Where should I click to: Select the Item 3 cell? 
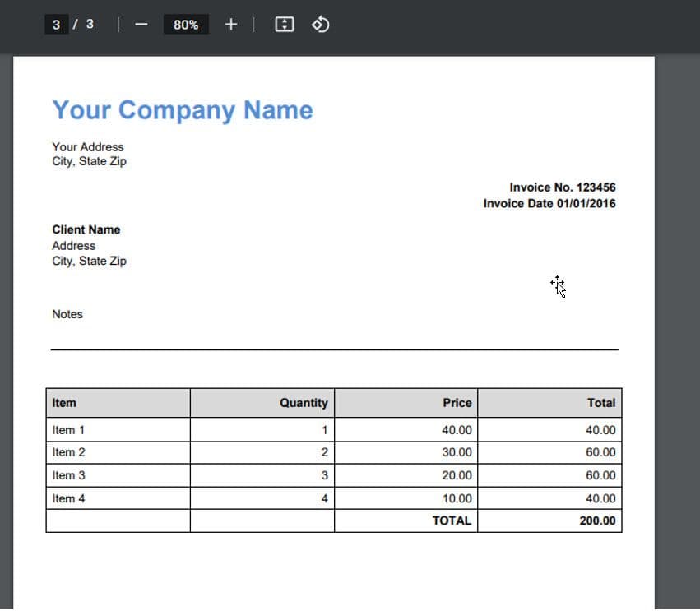pyautogui.click(x=68, y=475)
